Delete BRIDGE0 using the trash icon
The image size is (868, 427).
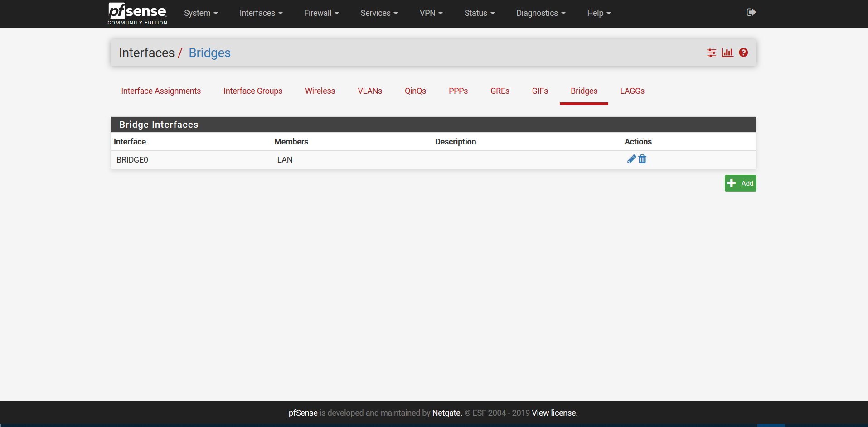point(642,159)
